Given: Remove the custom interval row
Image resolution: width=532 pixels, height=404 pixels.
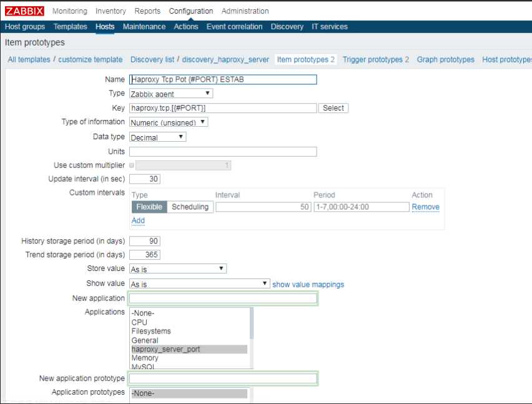Looking at the screenshot, I should click(425, 207).
